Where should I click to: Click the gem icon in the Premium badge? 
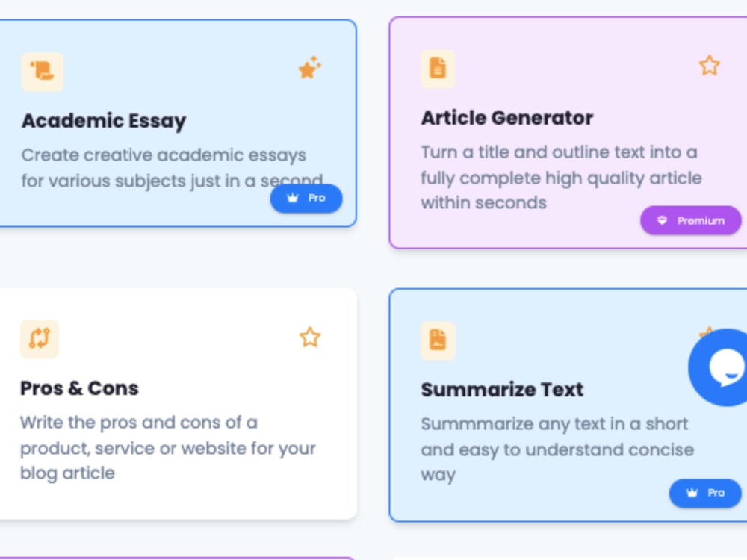coord(663,220)
